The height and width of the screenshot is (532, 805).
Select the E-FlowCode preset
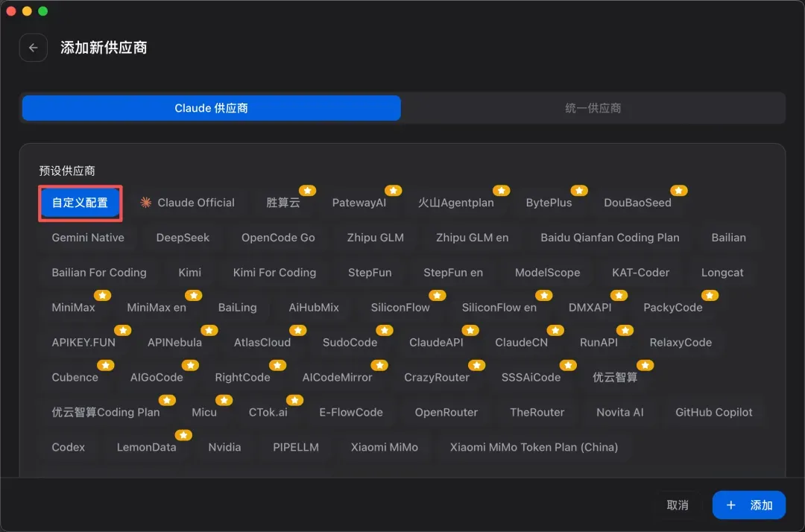click(351, 412)
